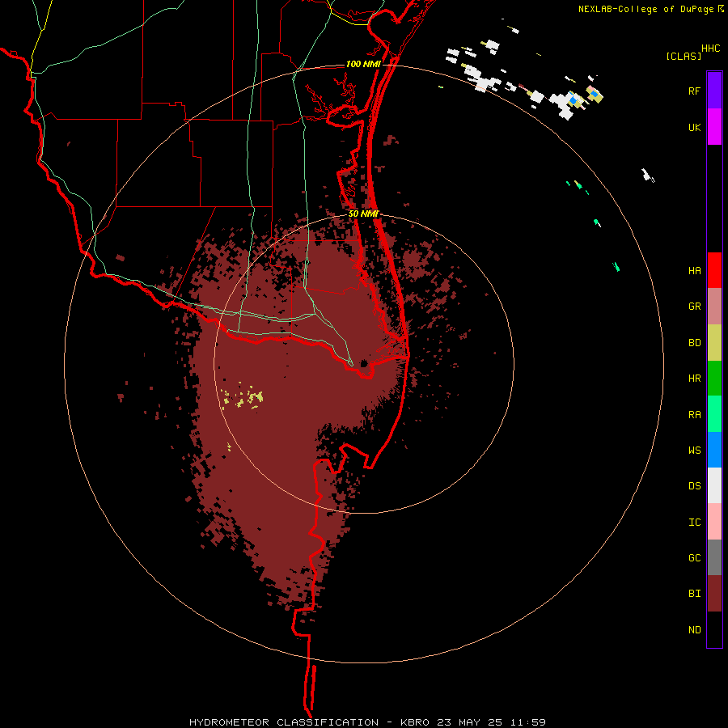
Task: Click the dark red BI legend swatch
Action: click(x=714, y=593)
